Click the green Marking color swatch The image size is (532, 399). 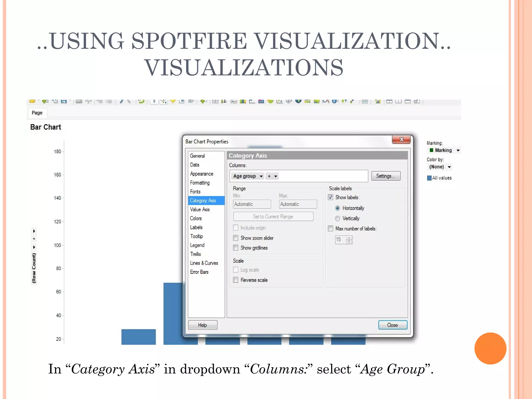click(x=431, y=150)
